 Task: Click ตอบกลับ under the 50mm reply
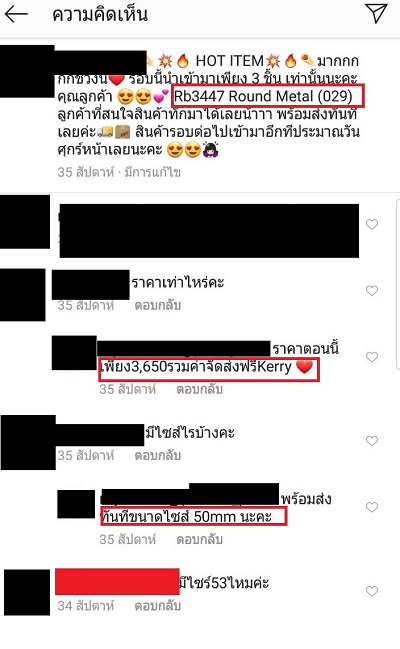pyautogui.click(x=200, y=540)
